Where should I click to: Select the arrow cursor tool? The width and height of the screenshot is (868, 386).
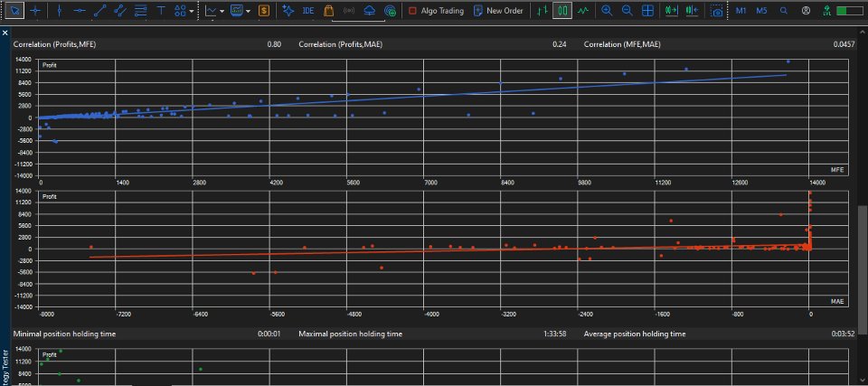click(x=15, y=11)
